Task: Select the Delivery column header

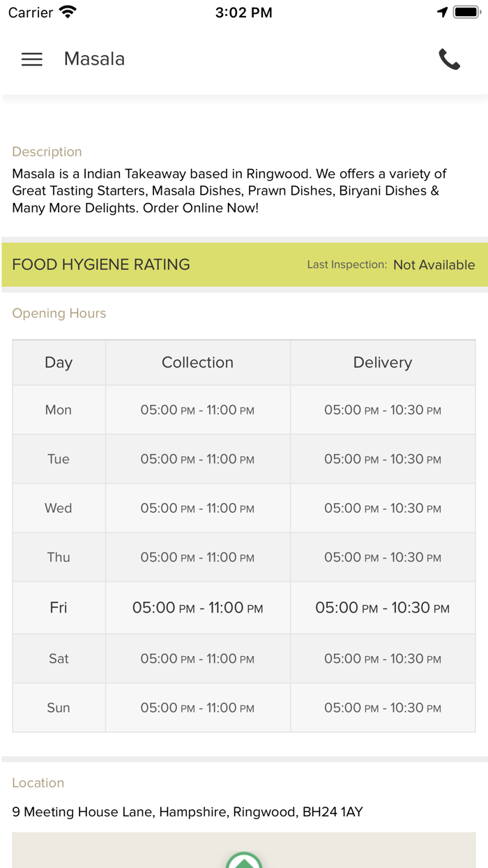Action: [382, 363]
